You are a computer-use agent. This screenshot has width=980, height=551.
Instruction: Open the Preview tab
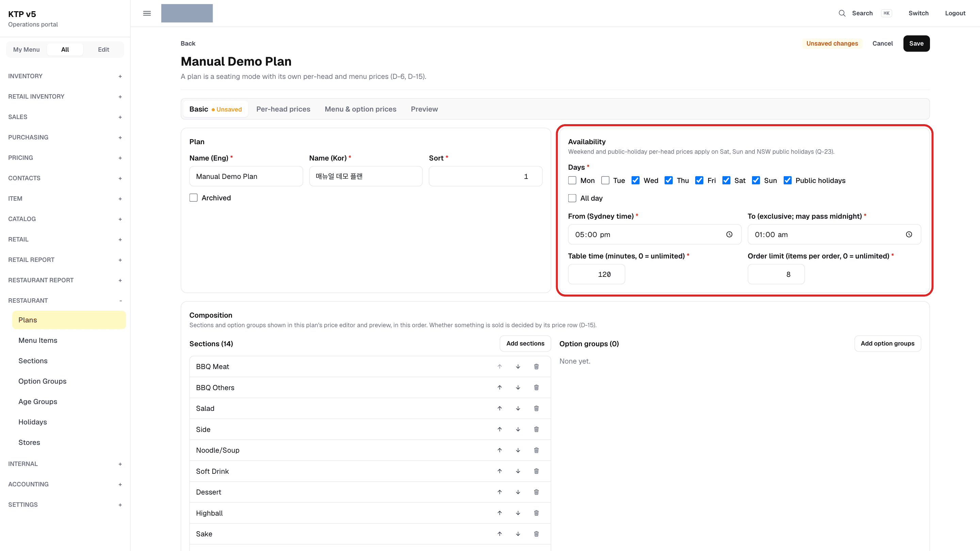point(424,109)
